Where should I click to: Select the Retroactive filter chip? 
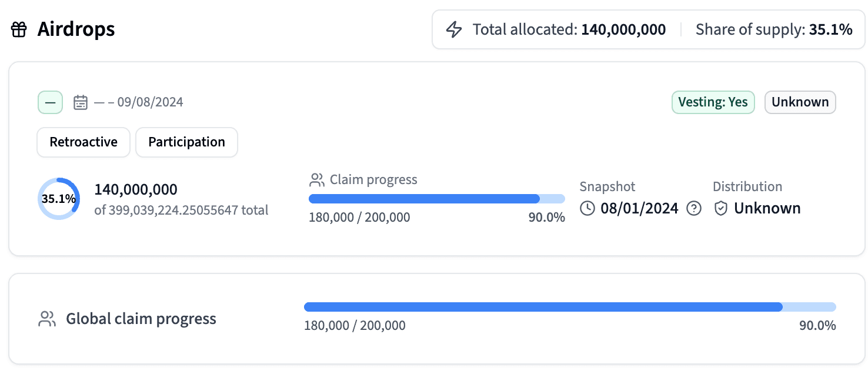tap(83, 142)
